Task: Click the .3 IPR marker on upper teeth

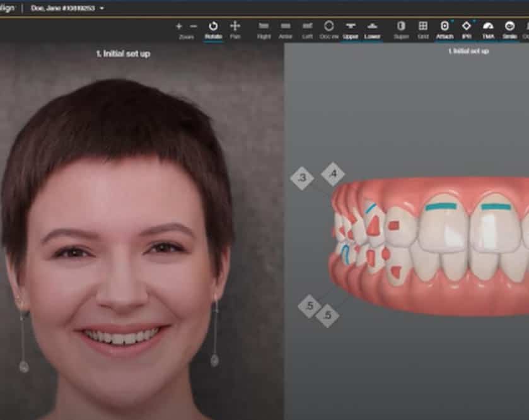Action: coord(302,178)
